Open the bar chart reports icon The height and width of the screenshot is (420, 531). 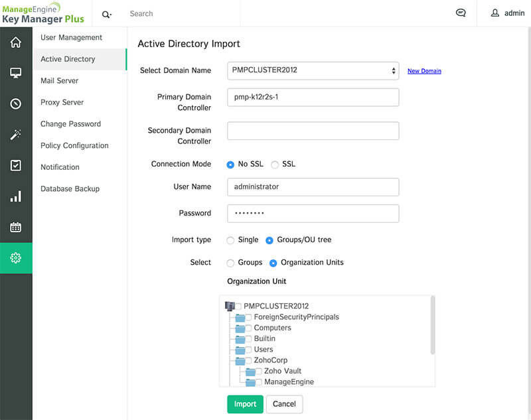click(x=15, y=196)
